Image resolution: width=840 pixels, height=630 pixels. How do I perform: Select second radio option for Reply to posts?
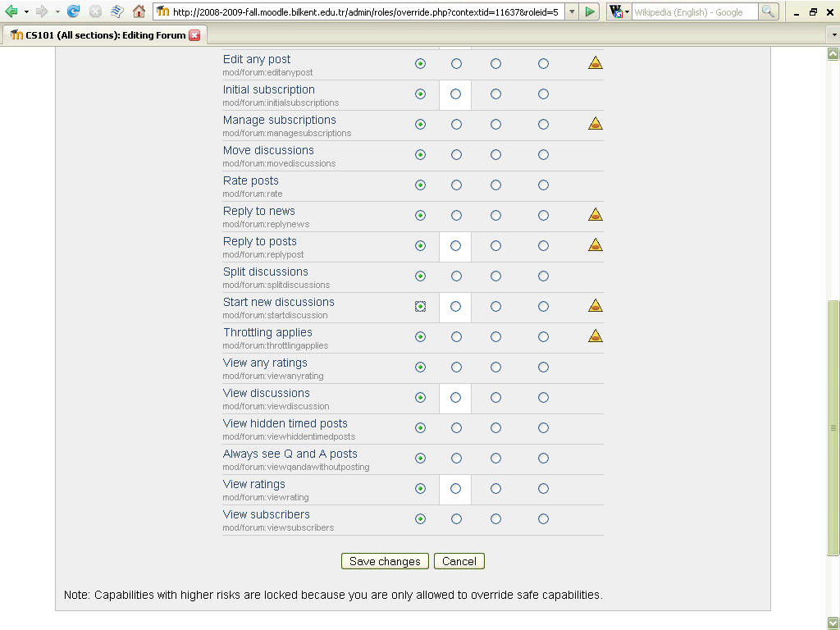455,246
